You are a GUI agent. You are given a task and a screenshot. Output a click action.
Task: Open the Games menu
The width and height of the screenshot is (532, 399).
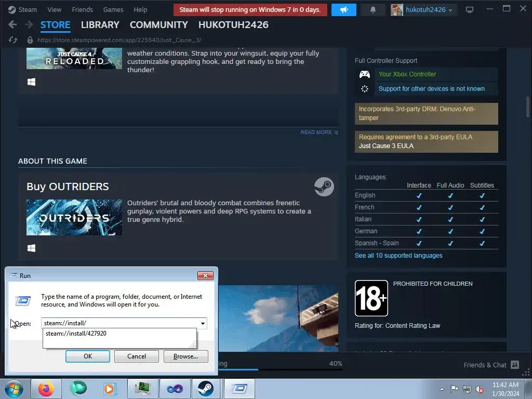[113, 9]
